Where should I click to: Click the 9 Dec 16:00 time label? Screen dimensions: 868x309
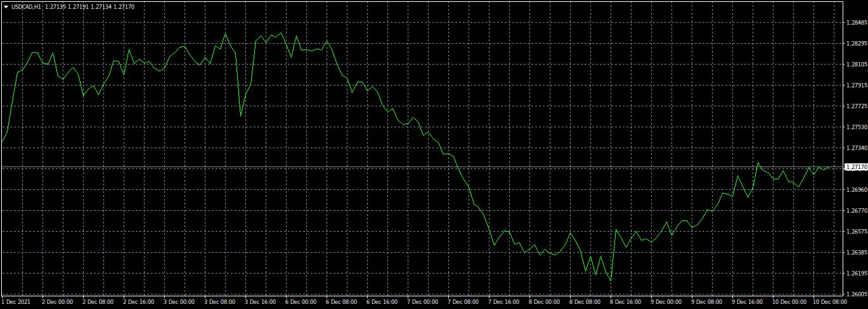(x=747, y=303)
